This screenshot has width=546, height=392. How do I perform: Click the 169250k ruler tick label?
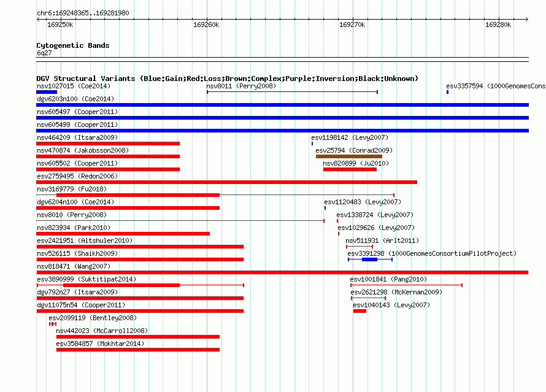(x=60, y=25)
